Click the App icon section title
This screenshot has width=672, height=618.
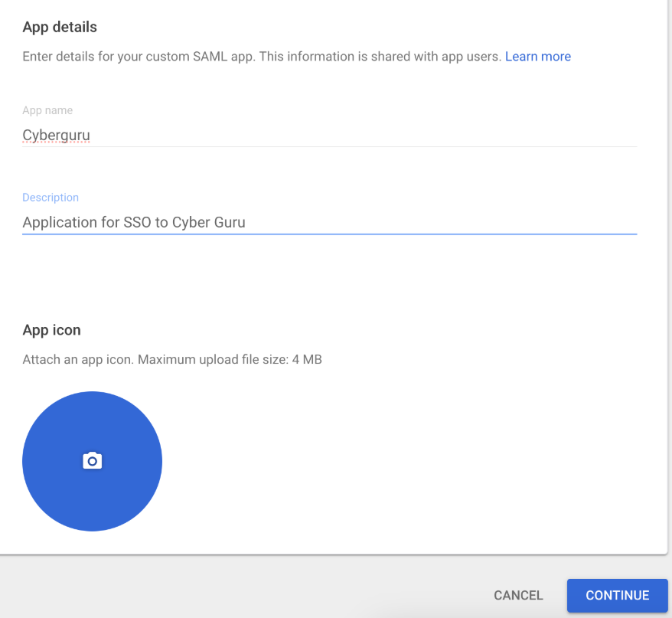[51, 329]
